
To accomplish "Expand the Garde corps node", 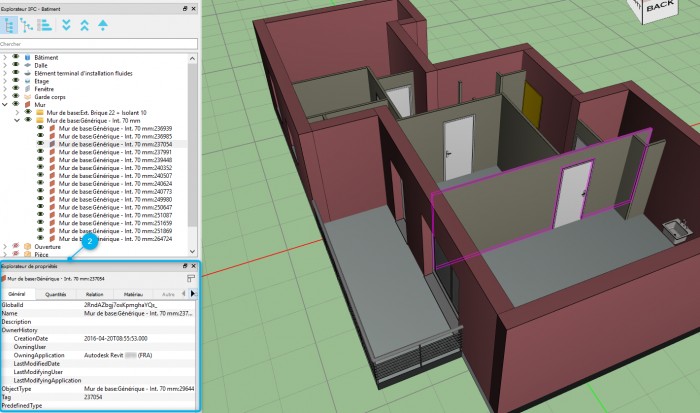I will [x=5, y=97].
